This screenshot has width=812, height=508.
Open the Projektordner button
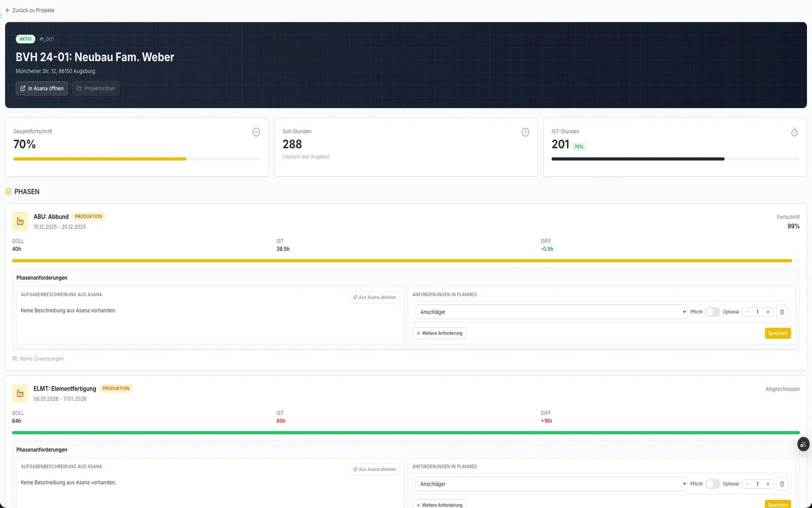coord(95,88)
